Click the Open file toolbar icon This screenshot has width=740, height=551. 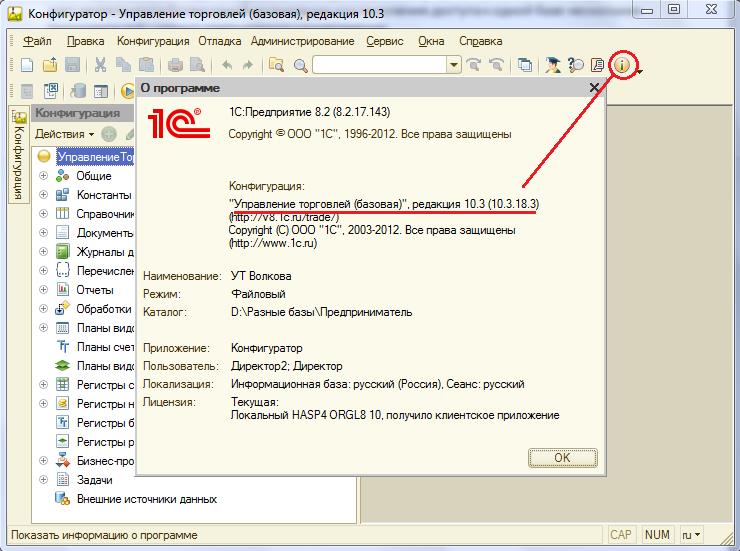point(50,65)
